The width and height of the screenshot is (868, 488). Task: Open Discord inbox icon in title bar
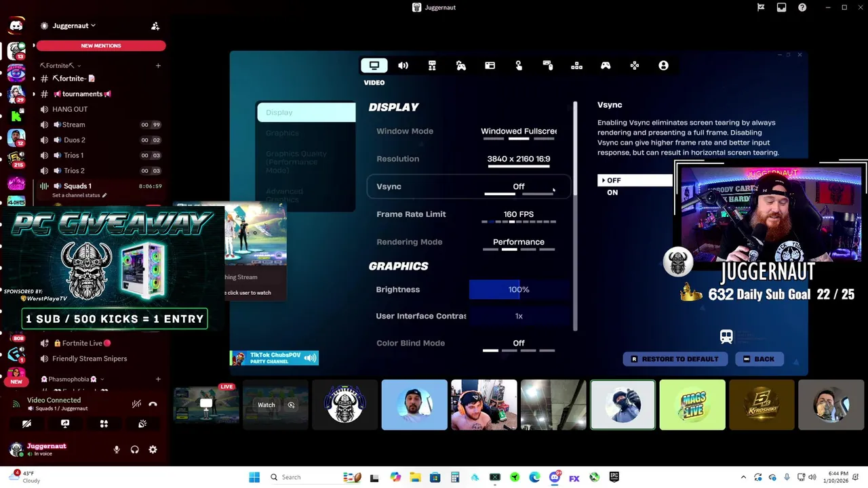pyautogui.click(x=781, y=7)
